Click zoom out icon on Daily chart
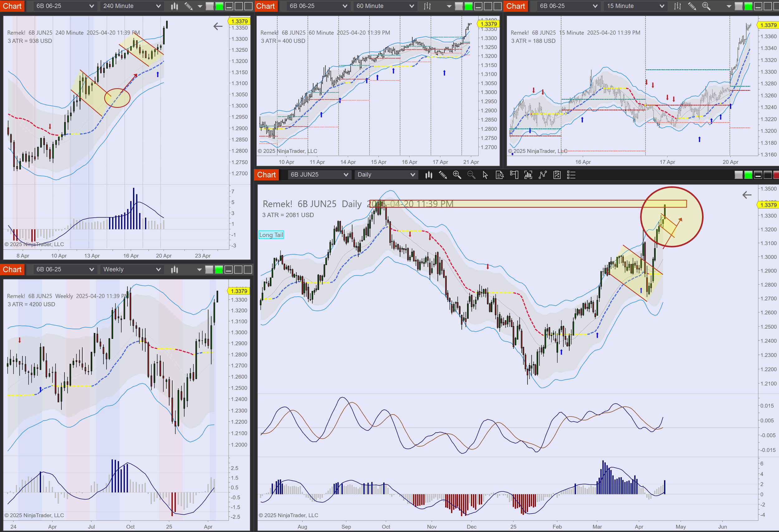 [x=471, y=174]
